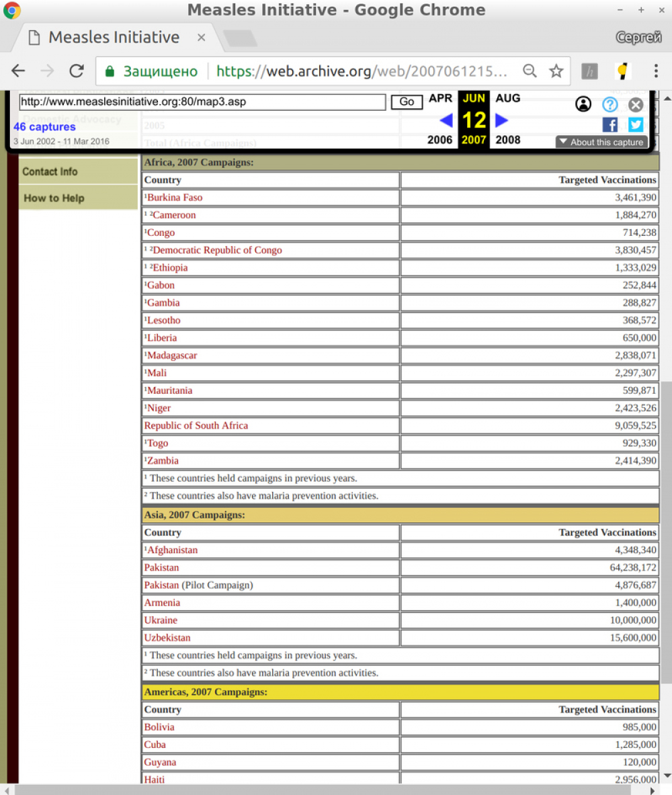Reload the current page
The image size is (672, 795).
point(77,71)
